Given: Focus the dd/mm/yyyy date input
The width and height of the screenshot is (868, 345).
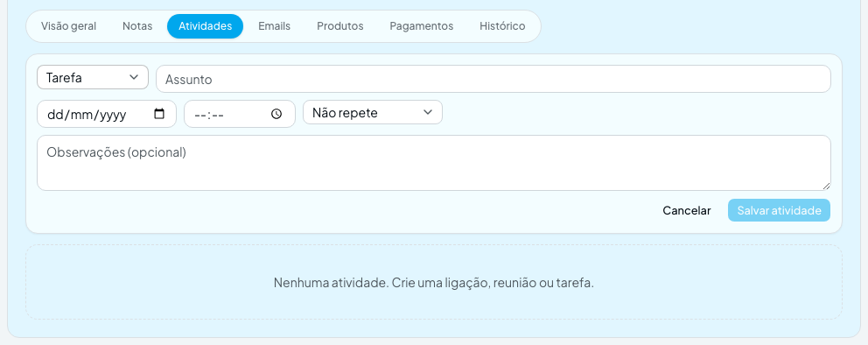Looking at the screenshot, I should 106,114.
